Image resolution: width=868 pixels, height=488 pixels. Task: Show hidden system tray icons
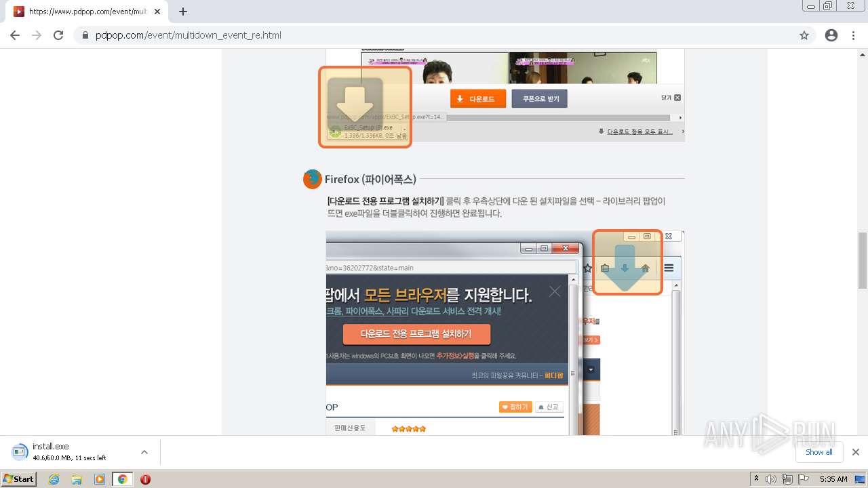[x=756, y=479]
